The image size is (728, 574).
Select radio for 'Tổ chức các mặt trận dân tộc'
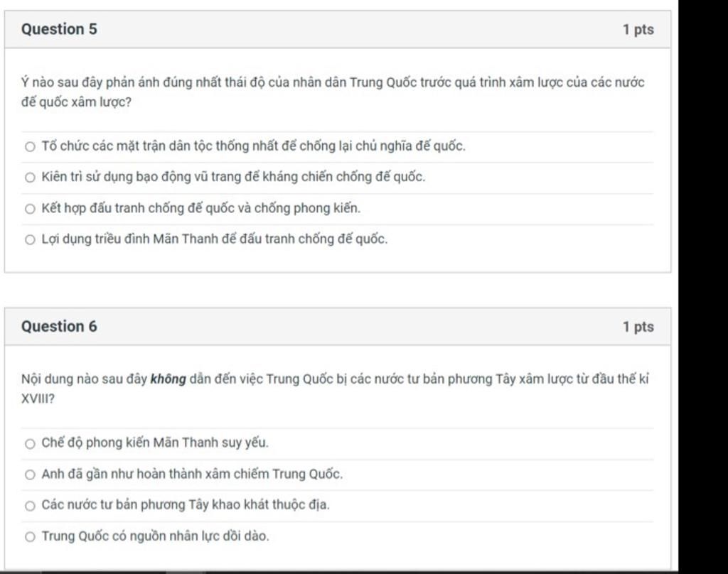click(x=30, y=146)
